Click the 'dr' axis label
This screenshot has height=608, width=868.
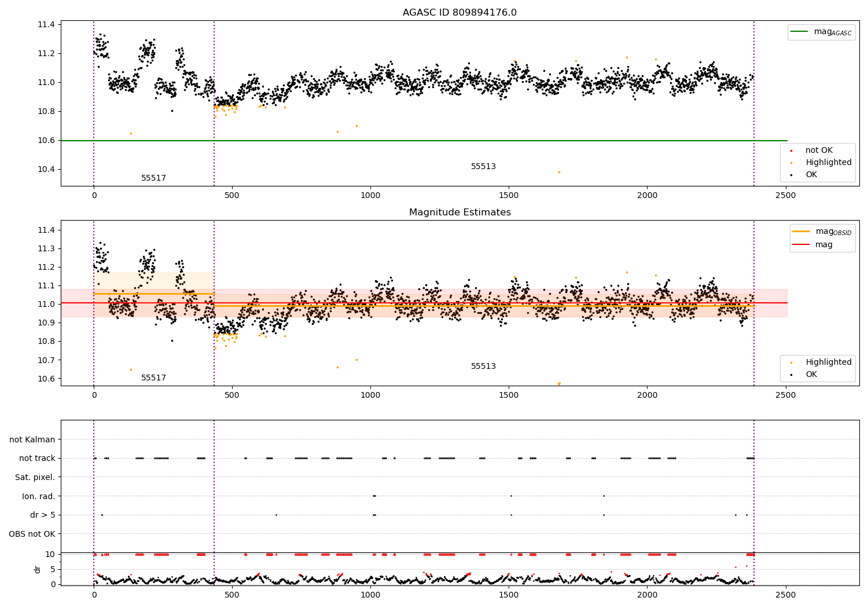pyautogui.click(x=38, y=569)
